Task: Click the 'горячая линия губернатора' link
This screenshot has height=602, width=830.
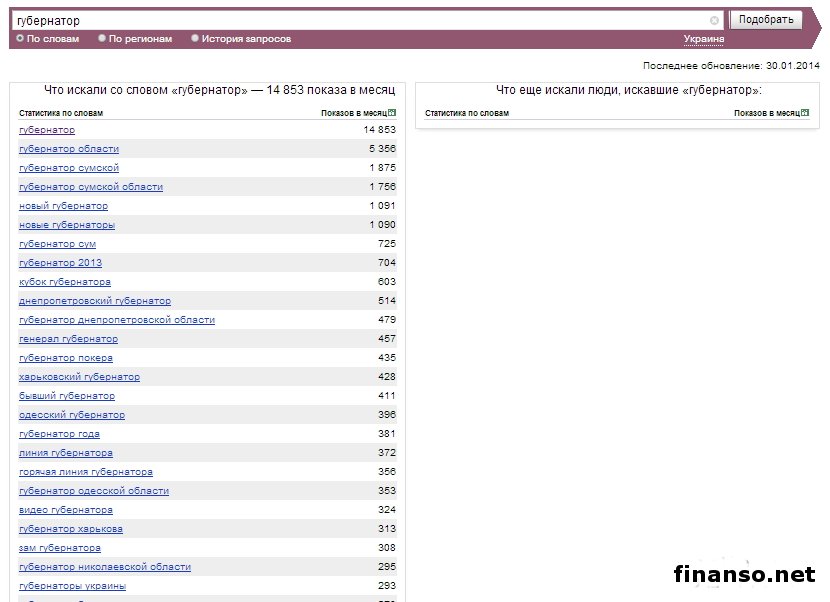Action: [86, 472]
